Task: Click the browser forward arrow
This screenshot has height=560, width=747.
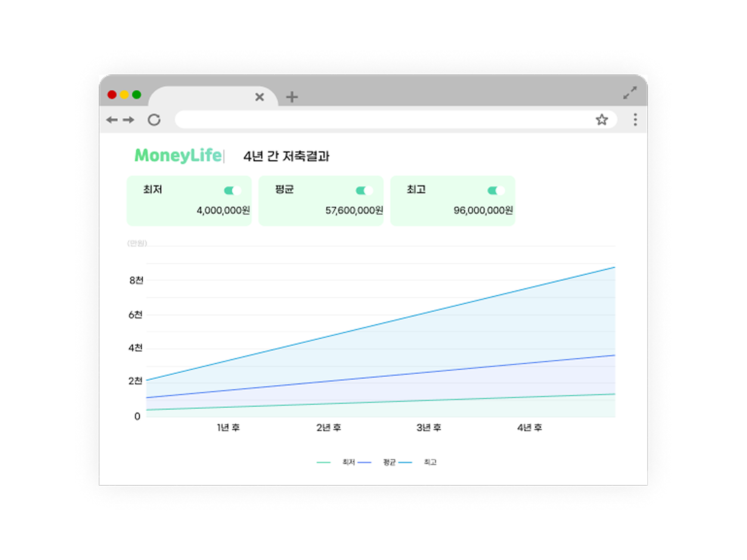Action: click(128, 120)
